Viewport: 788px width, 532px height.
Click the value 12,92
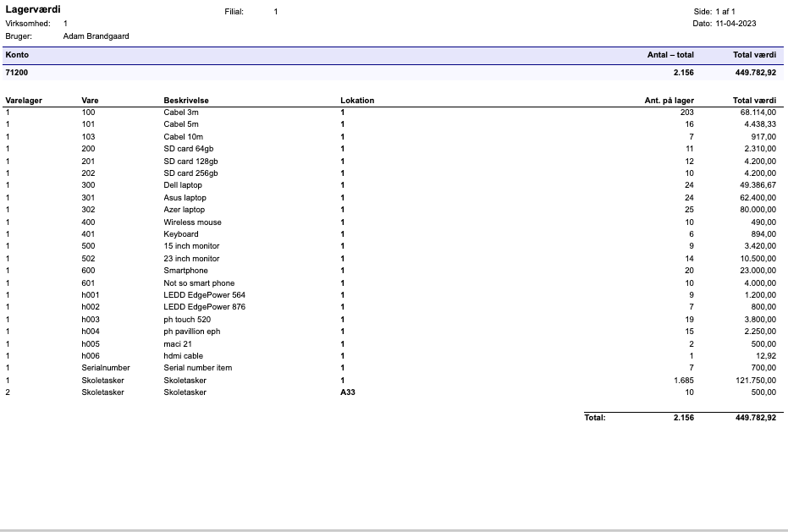pyautogui.click(x=766, y=356)
